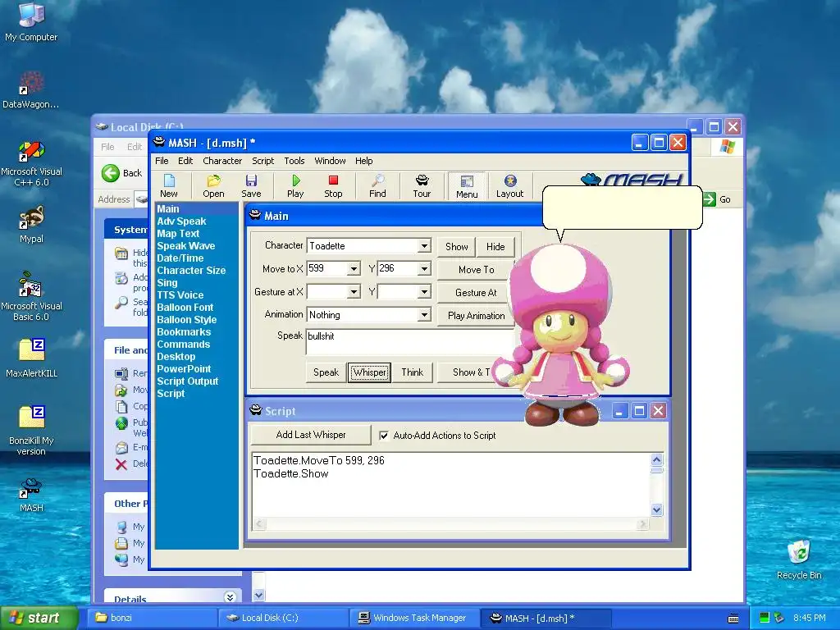840x630 pixels.
Task: Select the Mypal browser desktop icon
Action: pos(31,224)
